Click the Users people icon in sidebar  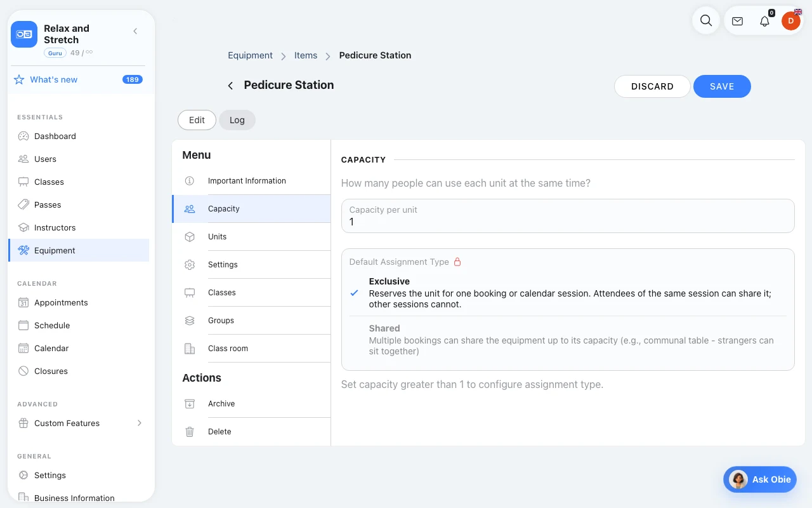coord(23,159)
